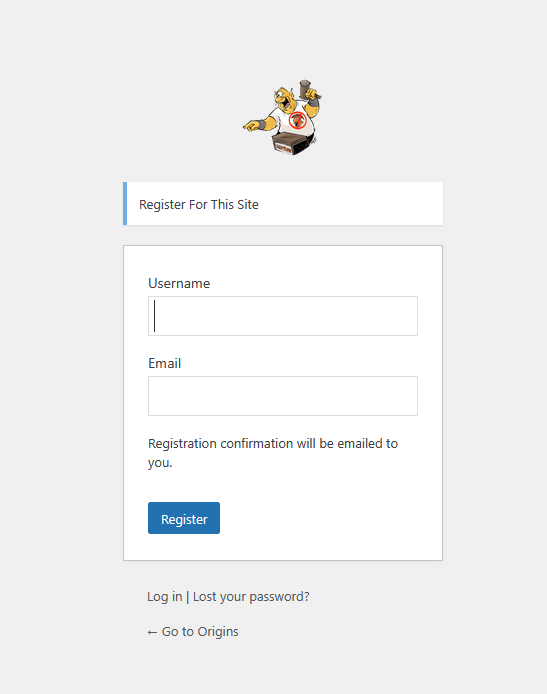
Task: Submit the form with the Register button
Action: pos(184,518)
